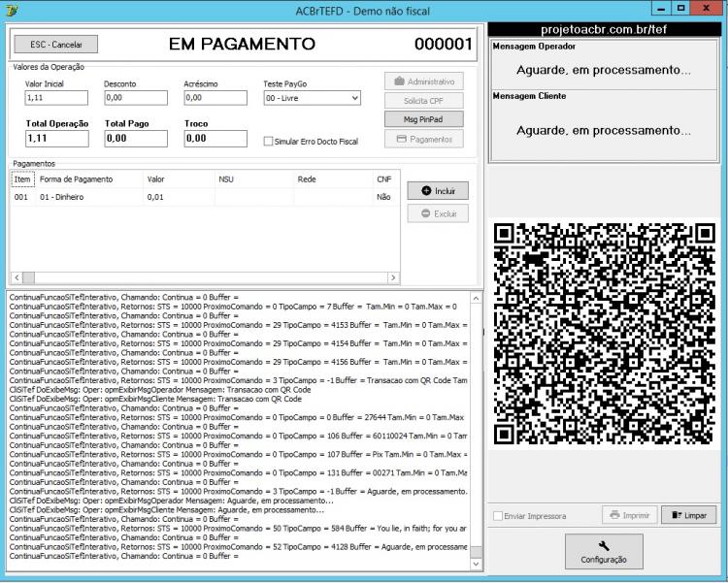This screenshot has height=583, width=728.
Task: Click the Rede column header
Action: [x=333, y=179]
